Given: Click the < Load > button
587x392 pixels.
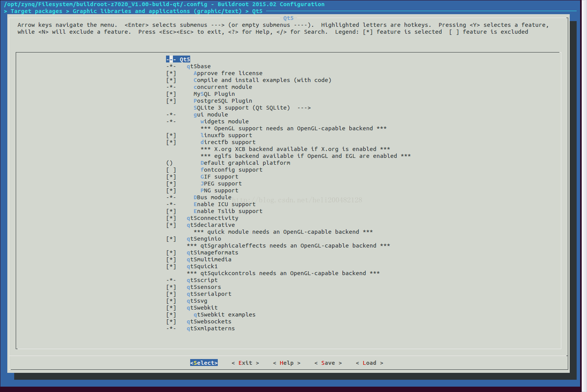Looking at the screenshot, I should 370,363.
